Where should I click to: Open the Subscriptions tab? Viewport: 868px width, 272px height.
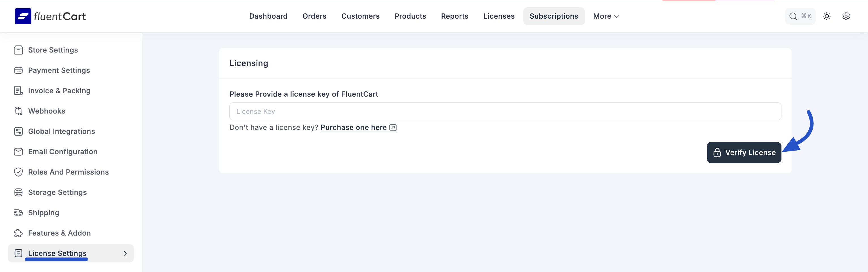[553, 16]
